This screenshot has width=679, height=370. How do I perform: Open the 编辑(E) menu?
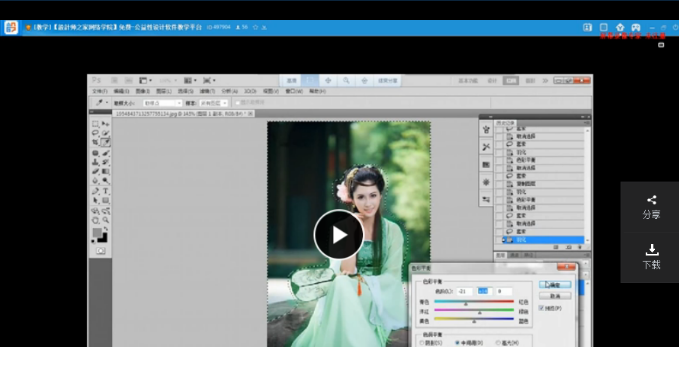point(121,91)
